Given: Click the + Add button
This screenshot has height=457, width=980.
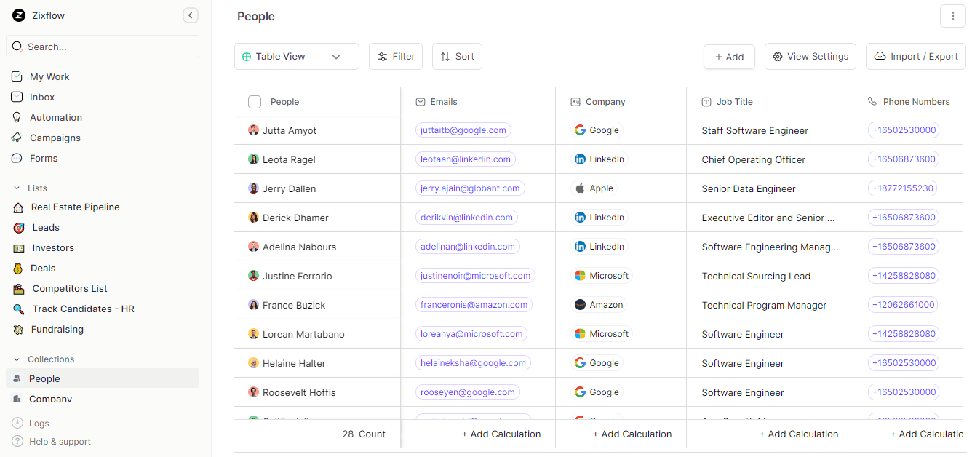Looking at the screenshot, I should tap(728, 56).
